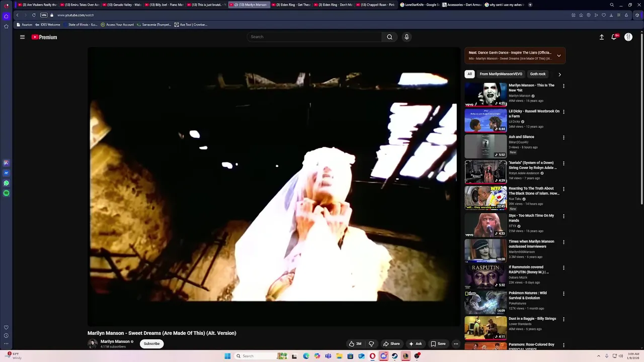This screenshot has height=362, width=644.
Task: Open Discord from the taskbar
Action: 383,356
